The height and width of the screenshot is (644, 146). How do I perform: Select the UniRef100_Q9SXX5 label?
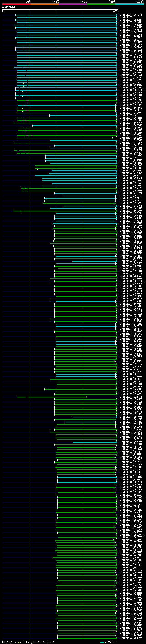coord(131,65)
